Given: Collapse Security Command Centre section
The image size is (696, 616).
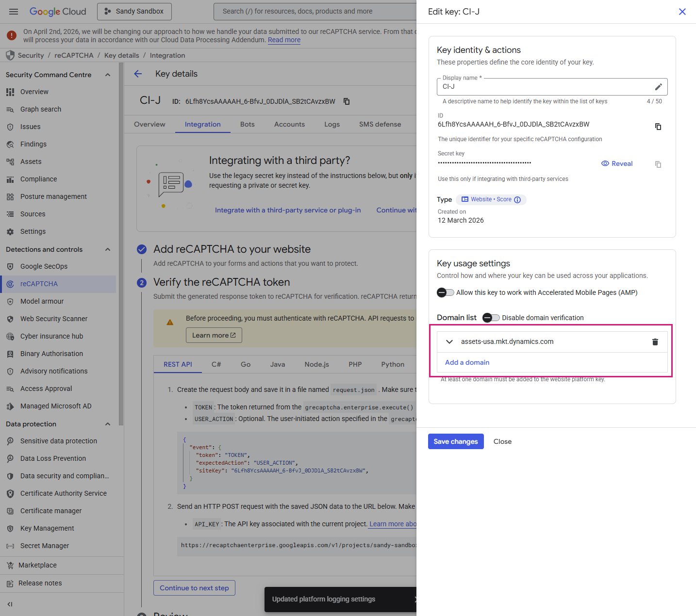Looking at the screenshot, I should 108,75.
